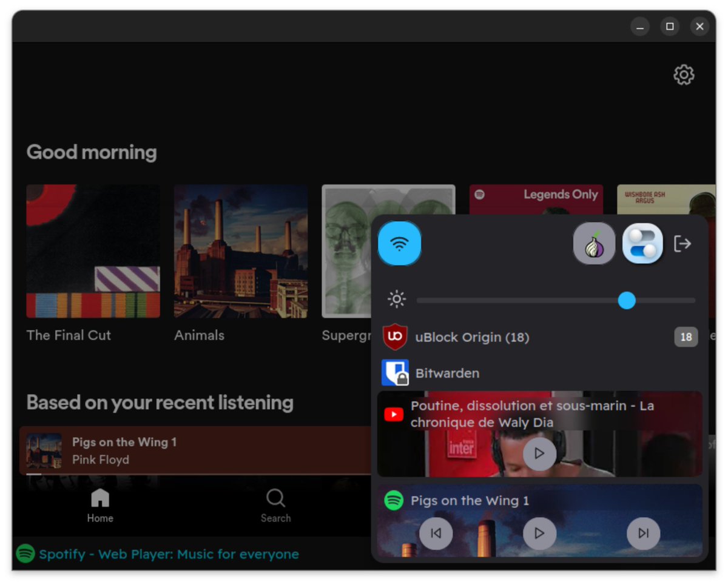Play the Waly Dia YouTube video
Viewport: 728px width, 585px height.
pyautogui.click(x=539, y=453)
